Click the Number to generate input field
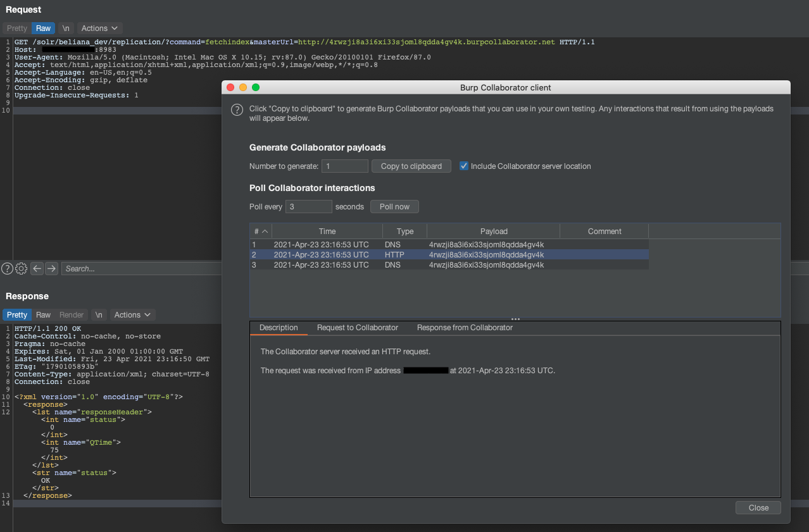The height and width of the screenshot is (532, 809). (x=345, y=166)
